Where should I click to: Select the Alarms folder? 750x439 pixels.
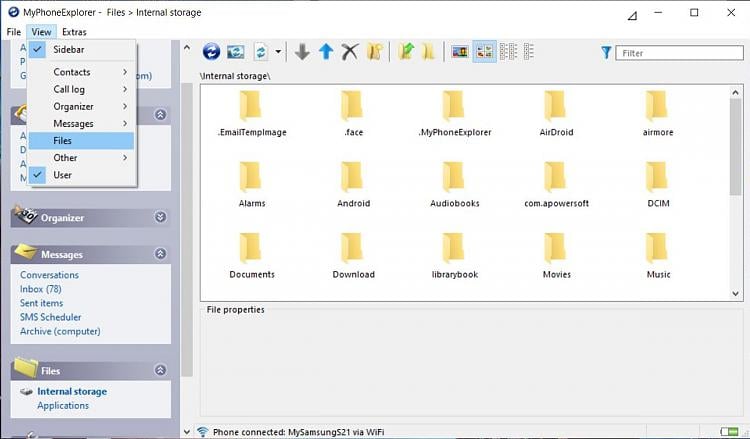click(x=252, y=185)
